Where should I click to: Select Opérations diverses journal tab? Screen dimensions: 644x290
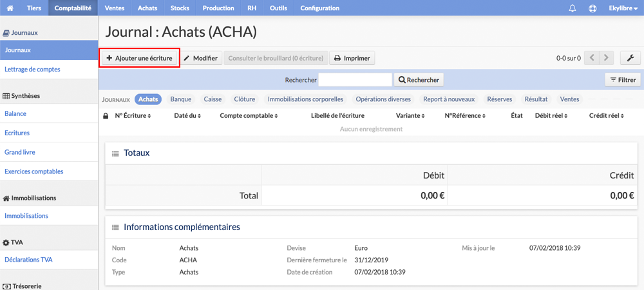[383, 99]
